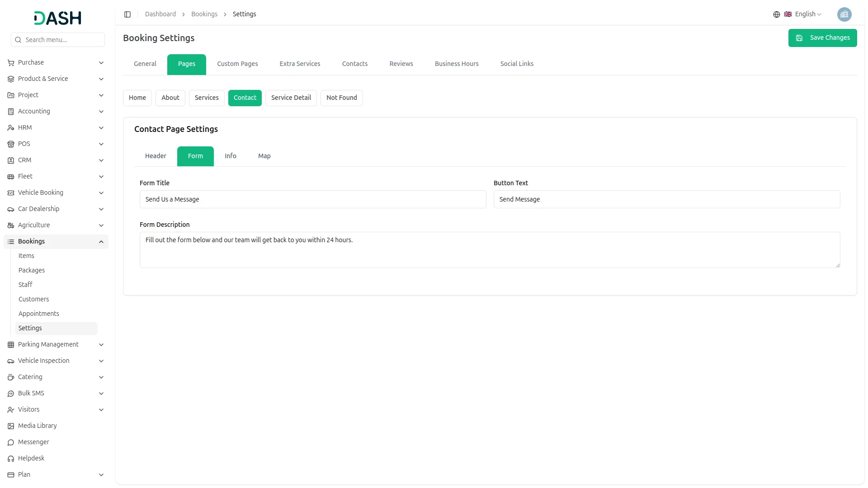Image resolution: width=868 pixels, height=488 pixels.
Task: Click the sidebar collapse panel icon
Action: click(127, 14)
